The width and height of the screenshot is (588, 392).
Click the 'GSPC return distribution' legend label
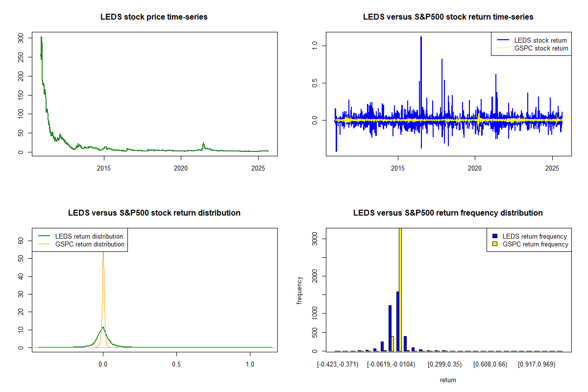(90, 244)
